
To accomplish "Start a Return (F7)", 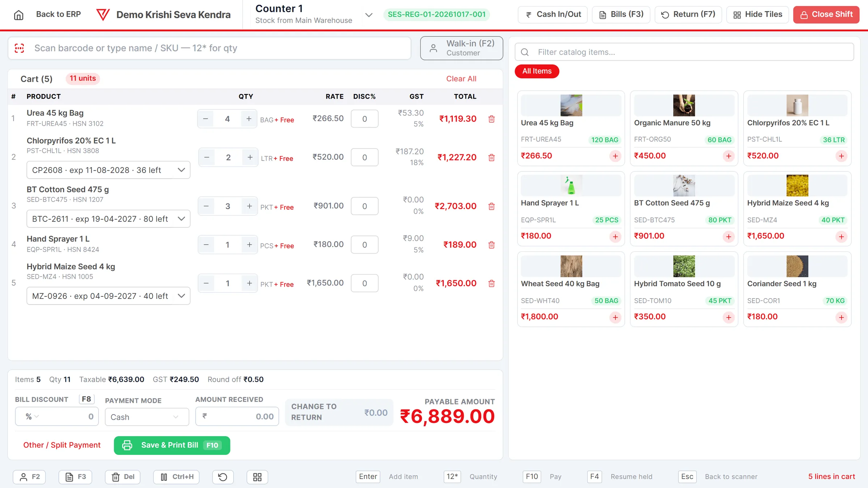I will tap(688, 15).
